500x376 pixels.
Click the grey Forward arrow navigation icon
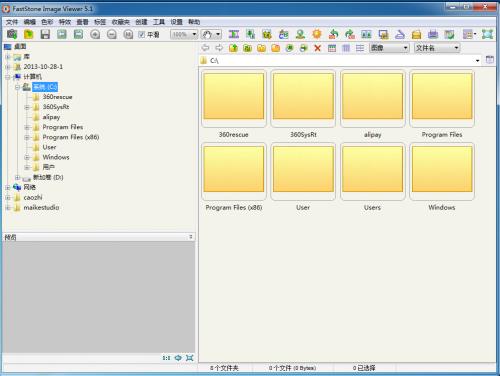click(x=219, y=48)
